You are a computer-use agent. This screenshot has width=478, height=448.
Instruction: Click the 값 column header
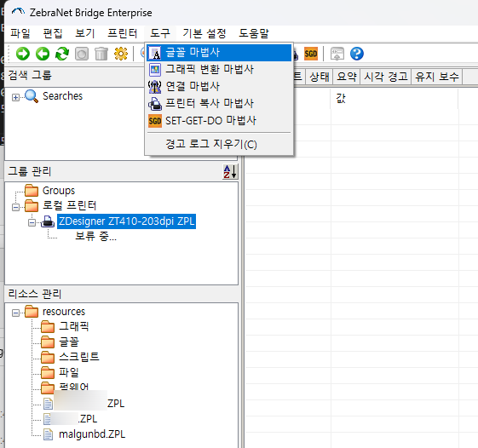coord(394,99)
